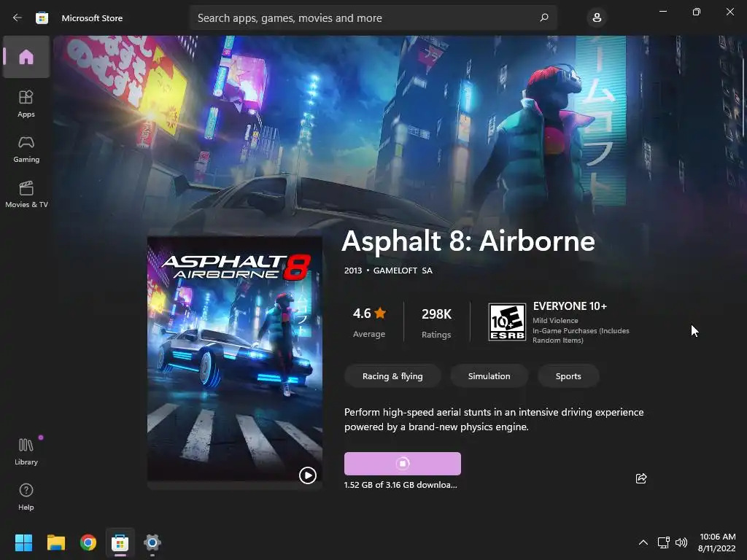Image resolution: width=747 pixels, height=560 pixels.
Task: Click the EVERYONE 10+ rating text
Action: point(570,306)
